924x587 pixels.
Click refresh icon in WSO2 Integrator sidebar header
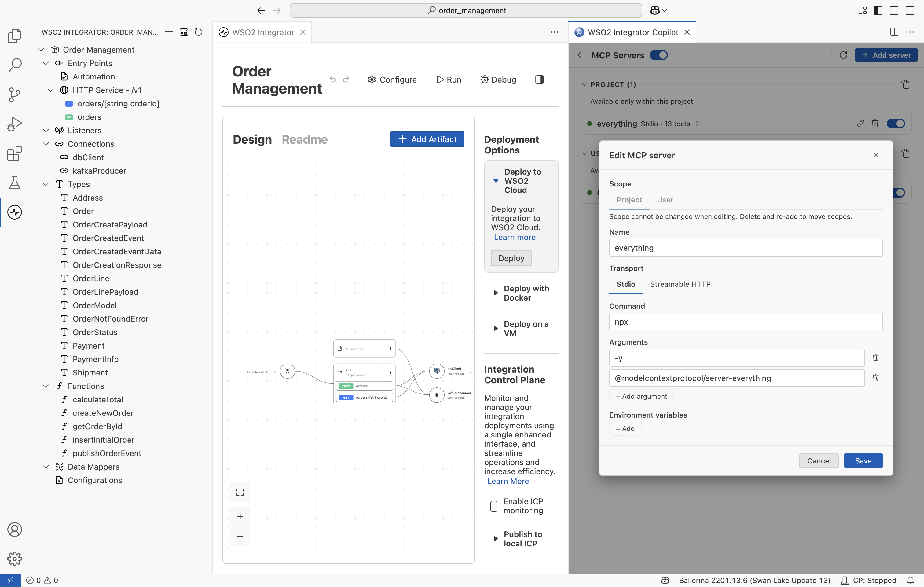tap(198, 32)
